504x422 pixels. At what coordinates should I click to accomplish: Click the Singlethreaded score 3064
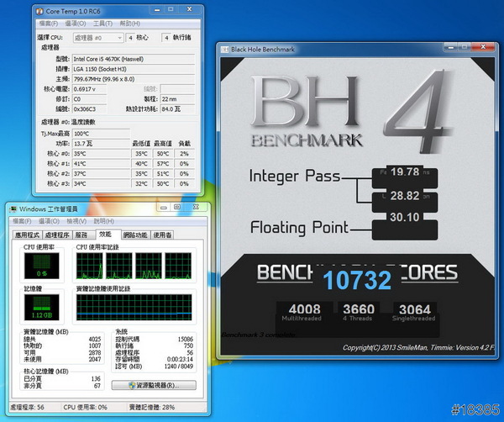415,309
